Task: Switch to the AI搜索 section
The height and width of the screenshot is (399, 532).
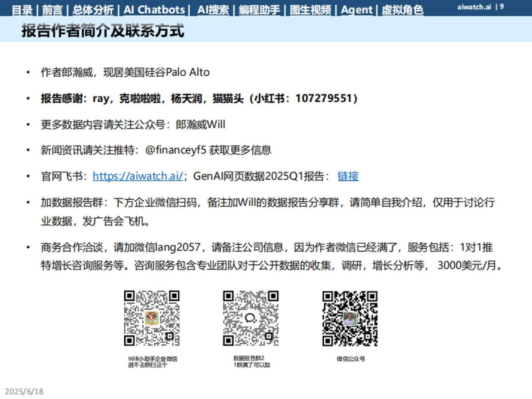Action: (x=212, y=10)
